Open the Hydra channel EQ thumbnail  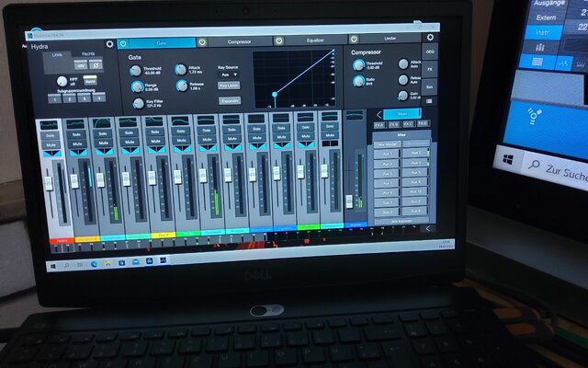pos(49,125)
